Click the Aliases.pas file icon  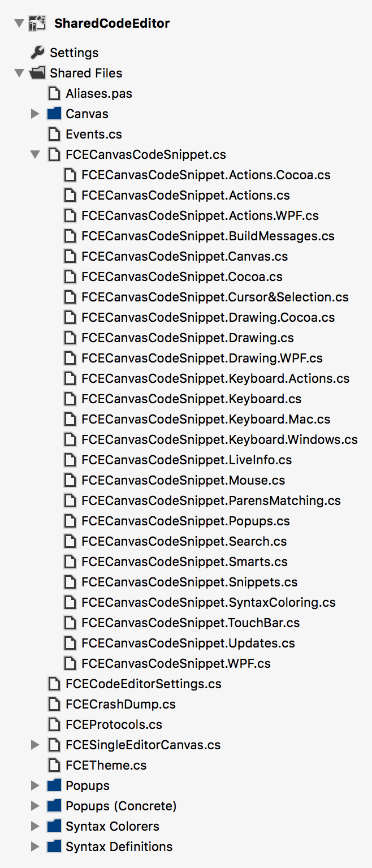tap(54, 93)
